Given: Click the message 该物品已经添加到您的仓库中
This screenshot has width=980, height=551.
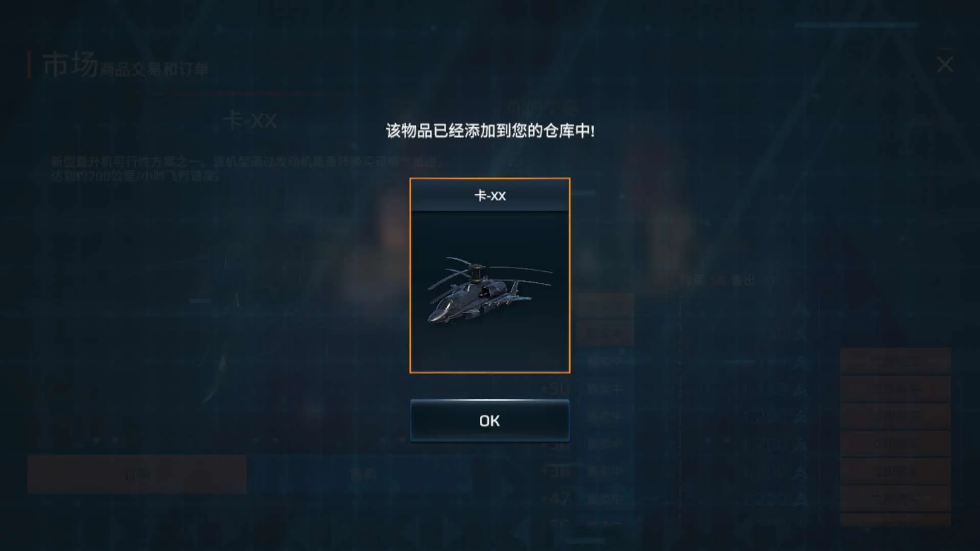Looking at the screenshot, I should 489,131.
